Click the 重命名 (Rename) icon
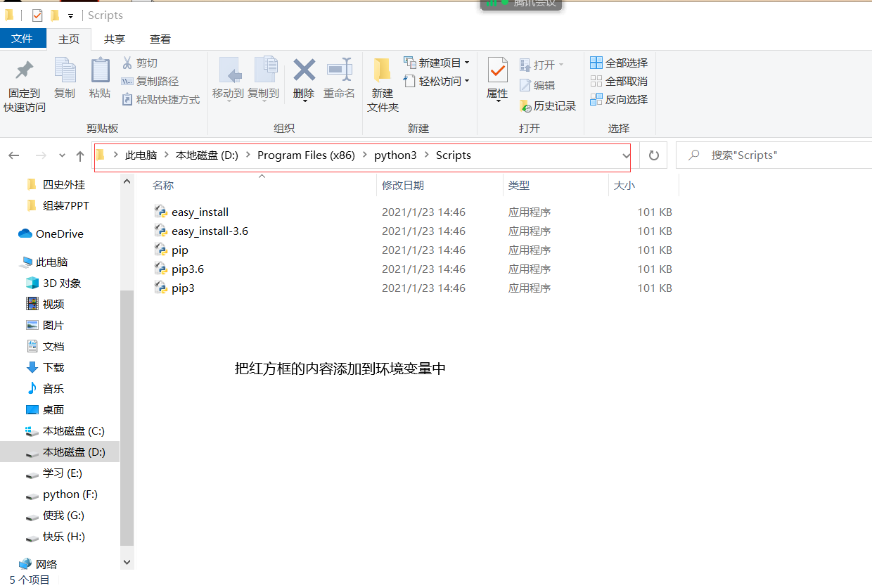This screenshot has height=588, width=872. click(x=340, y=77)
